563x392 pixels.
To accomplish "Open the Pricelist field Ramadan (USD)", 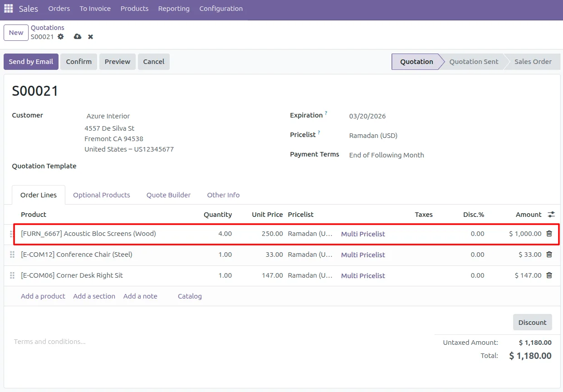I will (x=373, y=136).
